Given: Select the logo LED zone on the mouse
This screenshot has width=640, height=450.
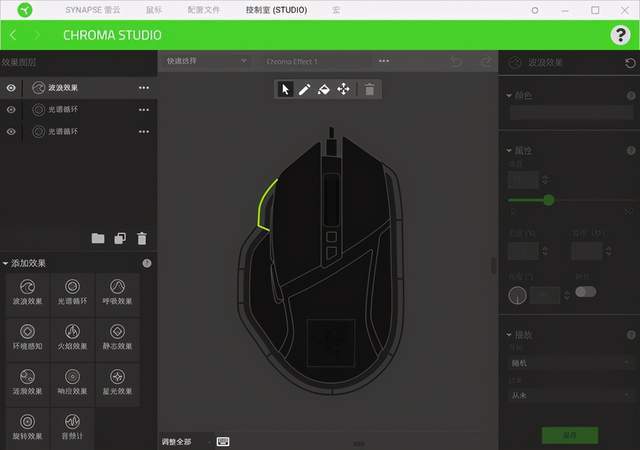Looking at the screenshot, I should point(331,342).
